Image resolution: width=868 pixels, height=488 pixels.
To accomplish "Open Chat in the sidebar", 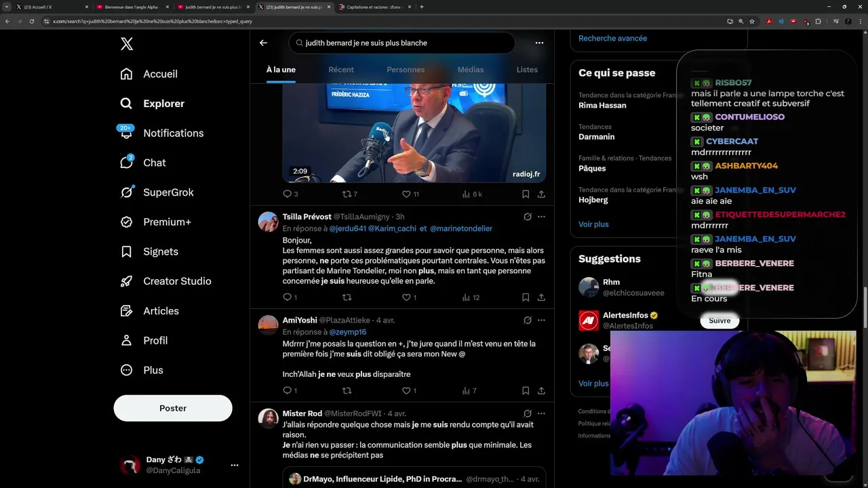I will tap(142, 163).
